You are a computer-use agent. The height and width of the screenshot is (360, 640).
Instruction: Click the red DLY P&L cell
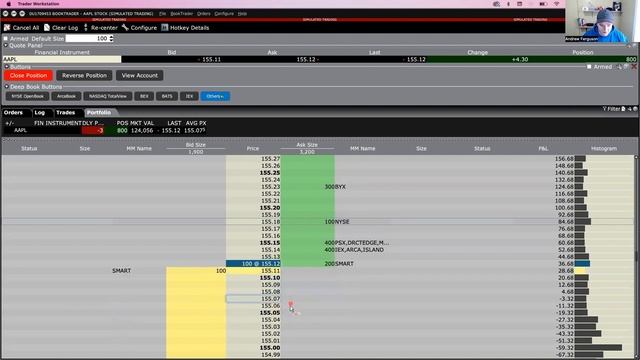(93, 131)
